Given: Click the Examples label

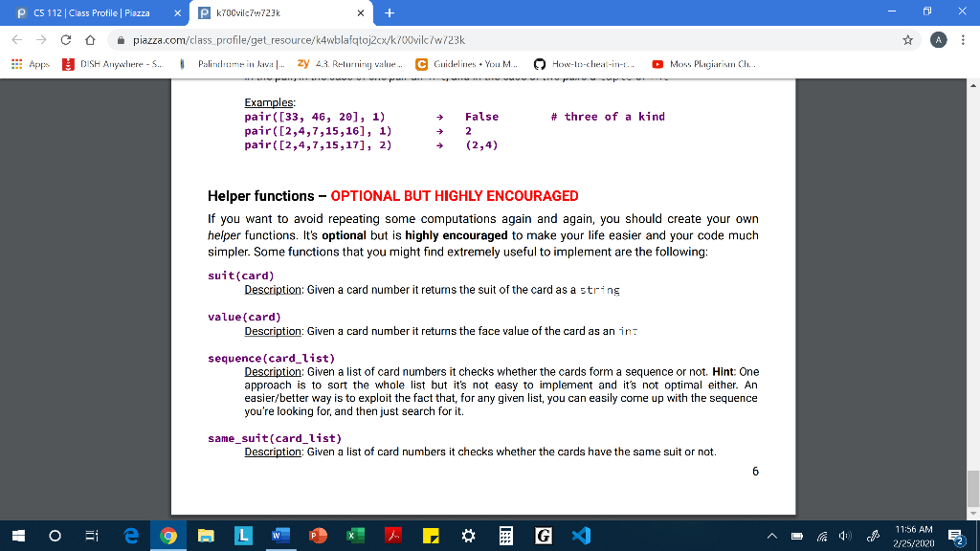Looking at the screenshot, I should click(x=269, y=102).
